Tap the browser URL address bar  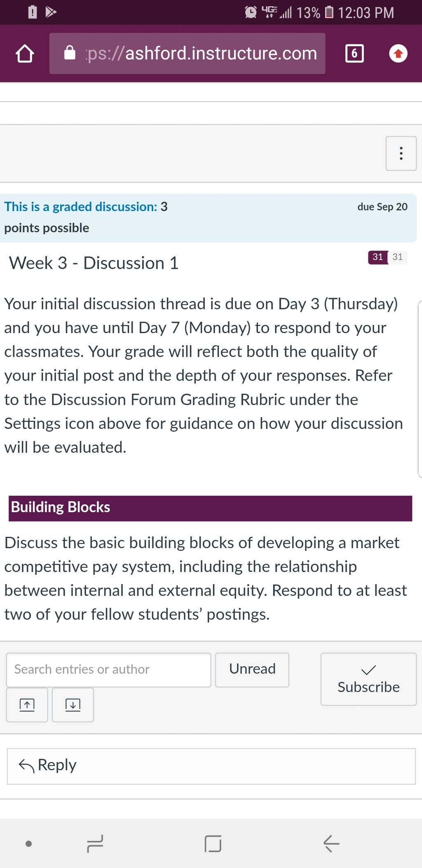188,54
